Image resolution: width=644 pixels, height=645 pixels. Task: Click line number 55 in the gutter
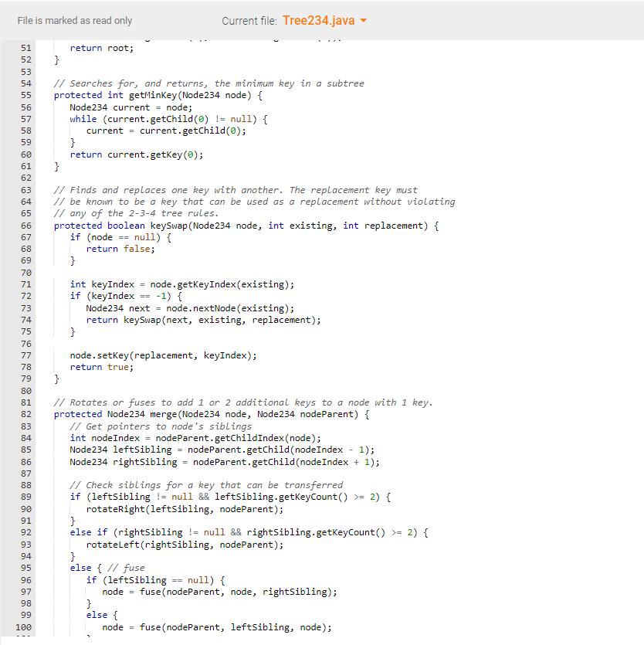(x=26, y=95)
